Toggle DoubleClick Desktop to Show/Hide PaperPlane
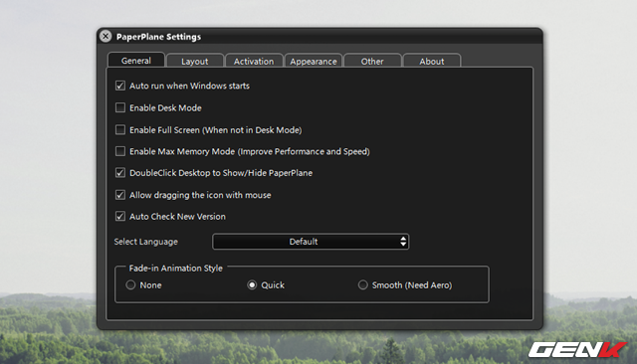Image resolution: width=637 pixels, height=364 pixels. 120,173
